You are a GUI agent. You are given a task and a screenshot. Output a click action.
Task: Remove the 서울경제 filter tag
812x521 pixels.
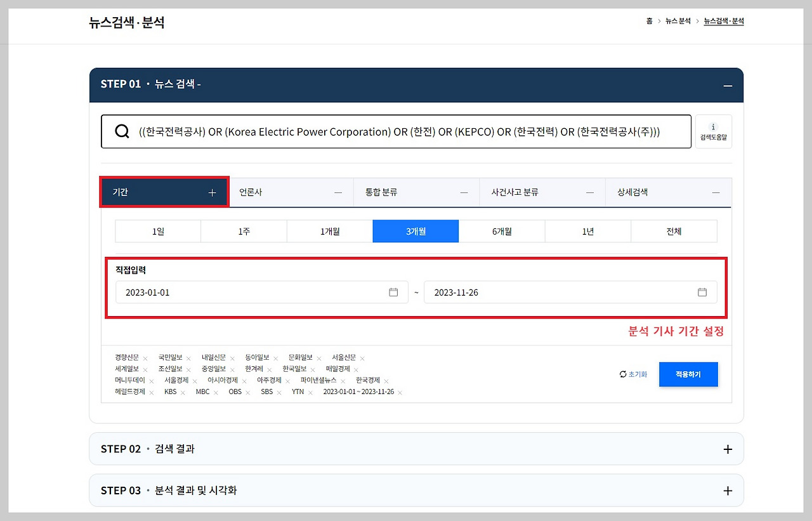coord(195,381)
